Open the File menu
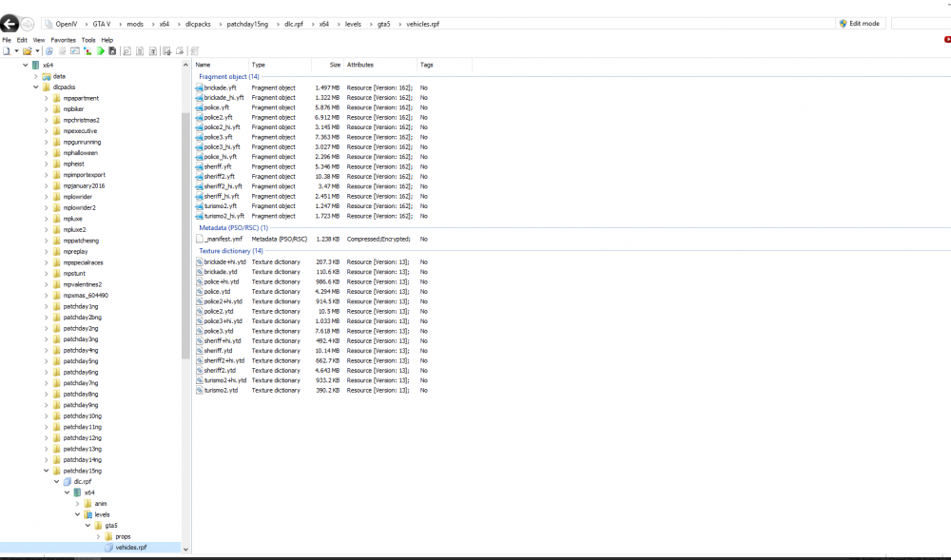951x560 pixels. (7, 40)
